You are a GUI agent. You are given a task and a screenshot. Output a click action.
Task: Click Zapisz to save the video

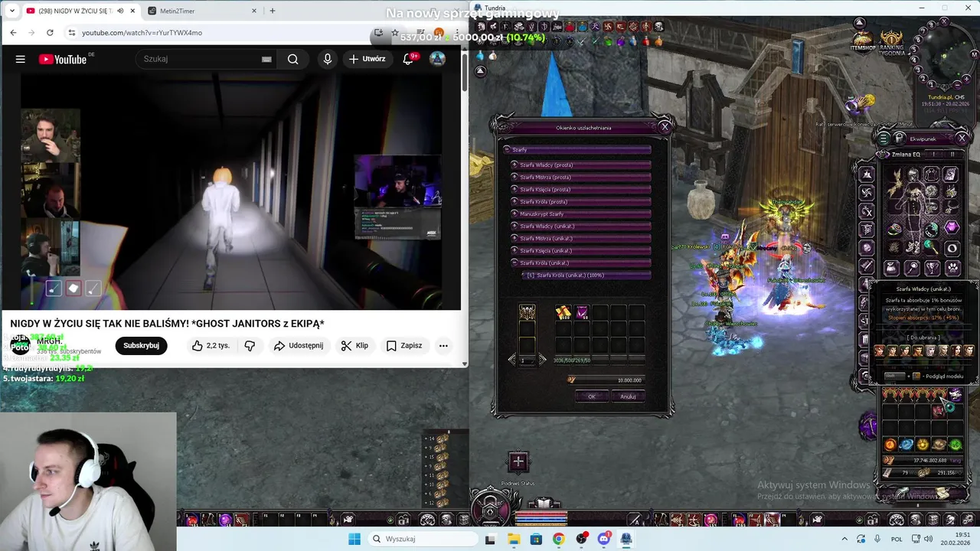pyautogui.click(x=403, y=346)
